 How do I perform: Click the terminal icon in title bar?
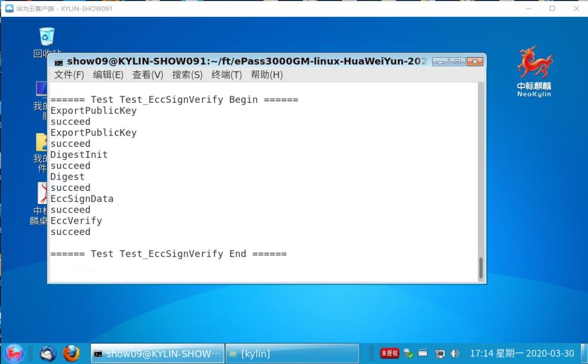click(58, 62)
